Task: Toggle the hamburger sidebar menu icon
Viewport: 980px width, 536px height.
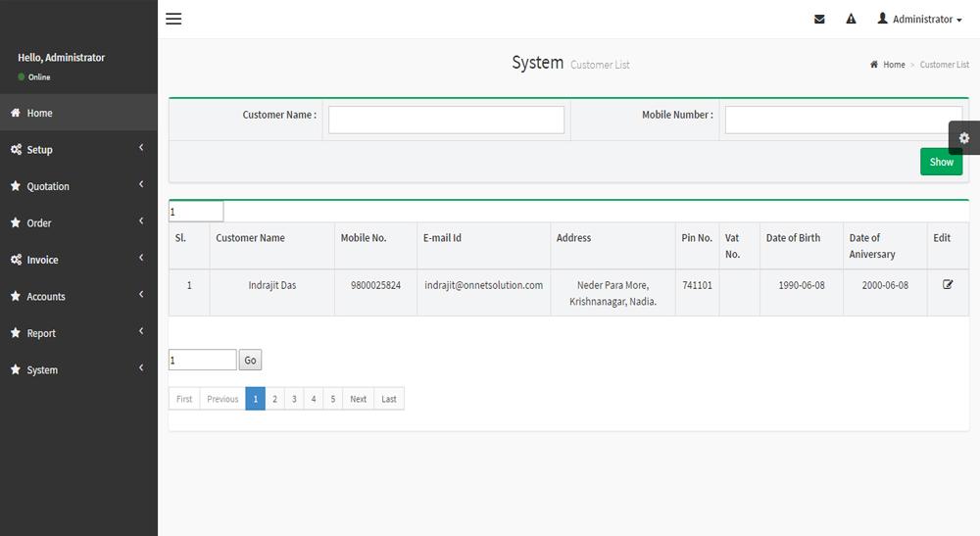Action: (173, 19)
